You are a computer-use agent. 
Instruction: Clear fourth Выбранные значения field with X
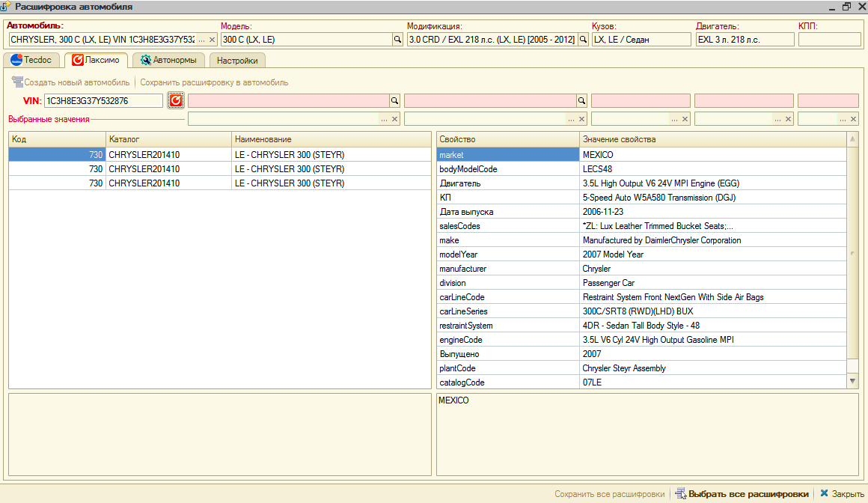pos(788,119)
